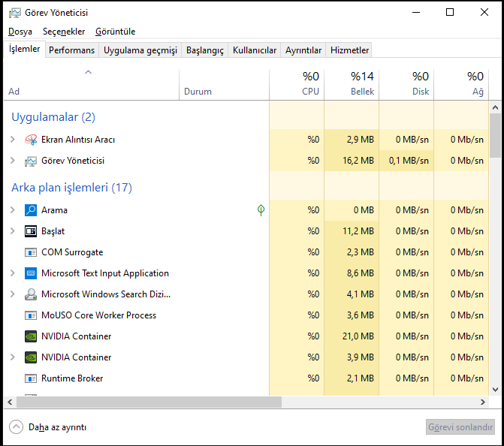Collapse view with Daha az ayrıntı
Image resolution: width=504 pixels, height=446 pixels.
point(49,427)
